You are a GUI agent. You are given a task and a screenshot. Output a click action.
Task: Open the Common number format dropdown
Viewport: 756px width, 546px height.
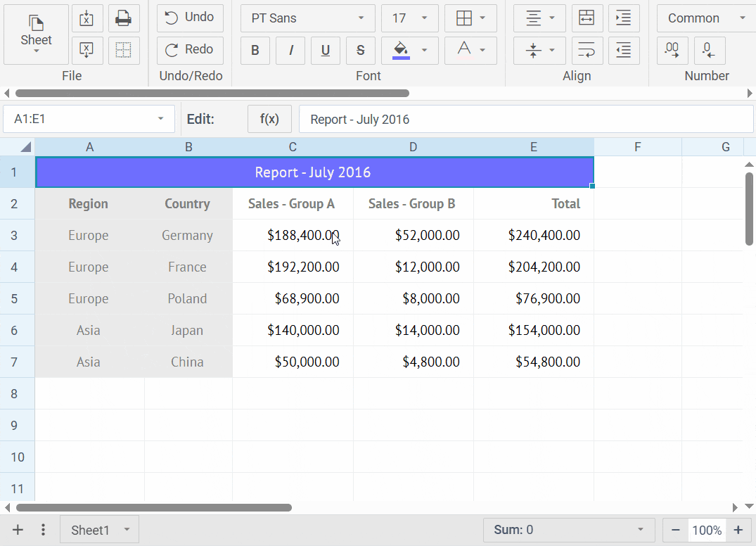pyautogui.click(x=703, y=18)
